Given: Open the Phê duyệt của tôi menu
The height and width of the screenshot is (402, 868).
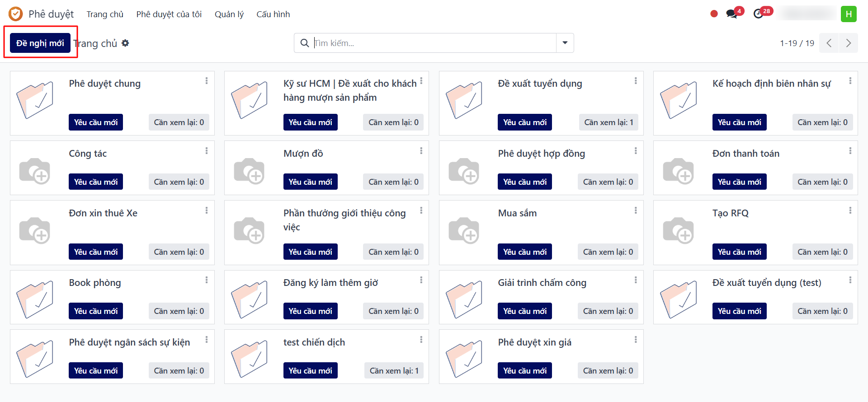Looking at the screenshot, I should click(x=169, y=14).
